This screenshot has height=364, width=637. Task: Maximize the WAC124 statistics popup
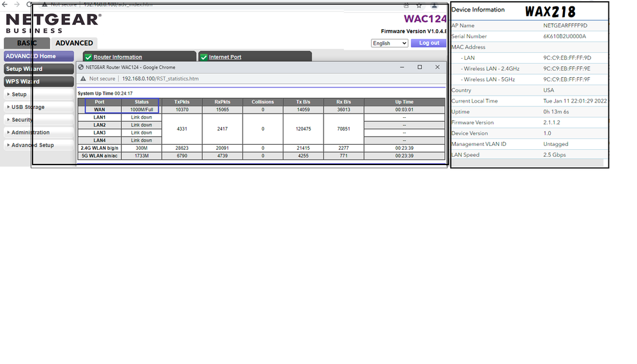tap(419, 68)
